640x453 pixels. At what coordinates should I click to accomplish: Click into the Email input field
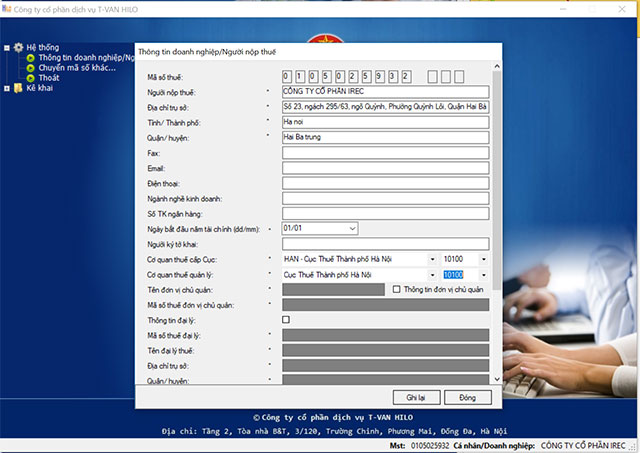[x=385, y=168]
